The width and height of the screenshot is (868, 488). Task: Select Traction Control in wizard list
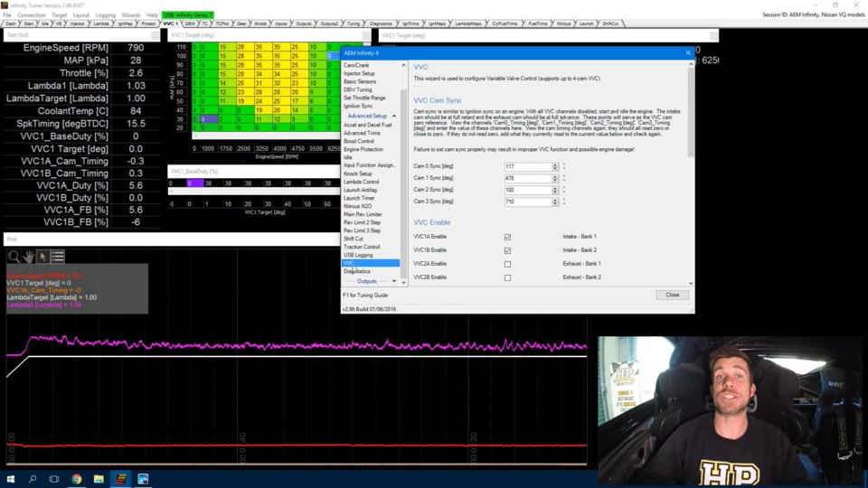point(362,247)
